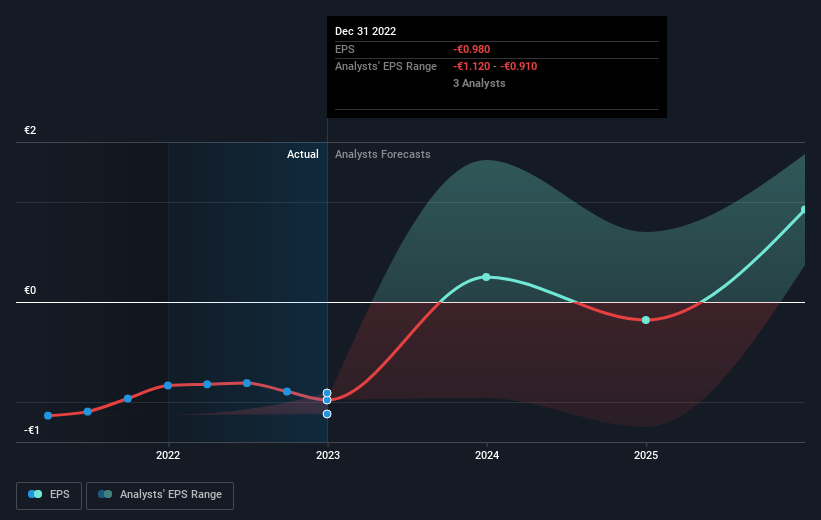Click the €2 y-axis label
Screen dimensions: 821x520
click(x=30, y=130)
